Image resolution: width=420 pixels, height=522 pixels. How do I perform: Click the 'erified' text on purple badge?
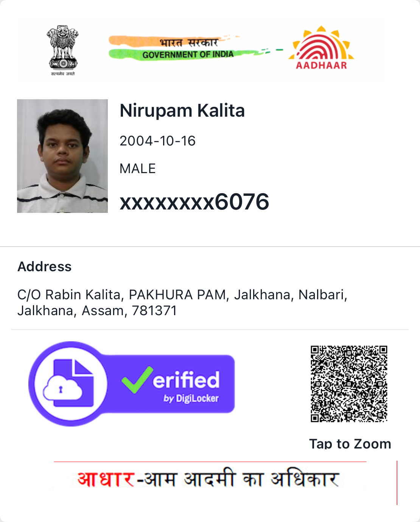click(186, 380)
